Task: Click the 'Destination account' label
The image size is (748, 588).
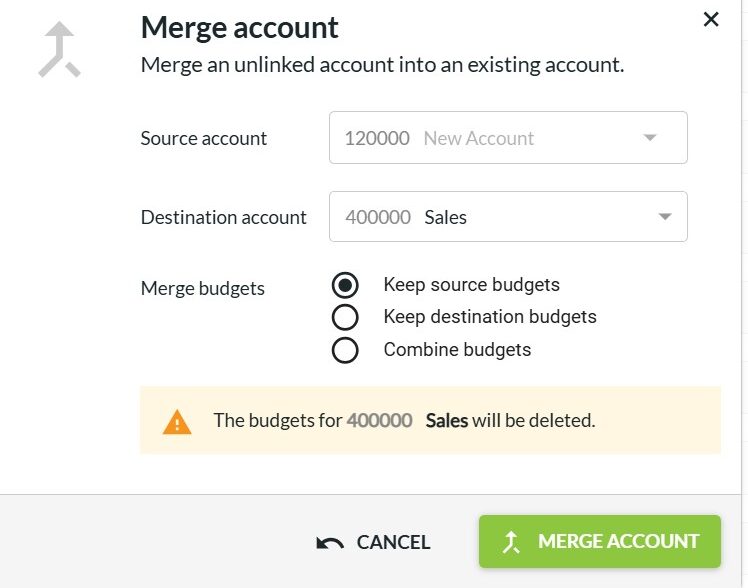Action: click(223, 217)
